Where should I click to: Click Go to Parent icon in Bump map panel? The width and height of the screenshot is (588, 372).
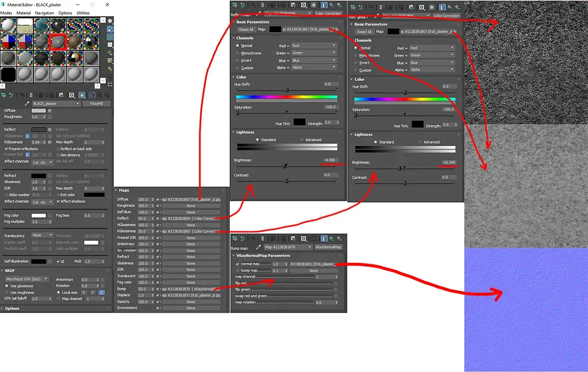331,238
